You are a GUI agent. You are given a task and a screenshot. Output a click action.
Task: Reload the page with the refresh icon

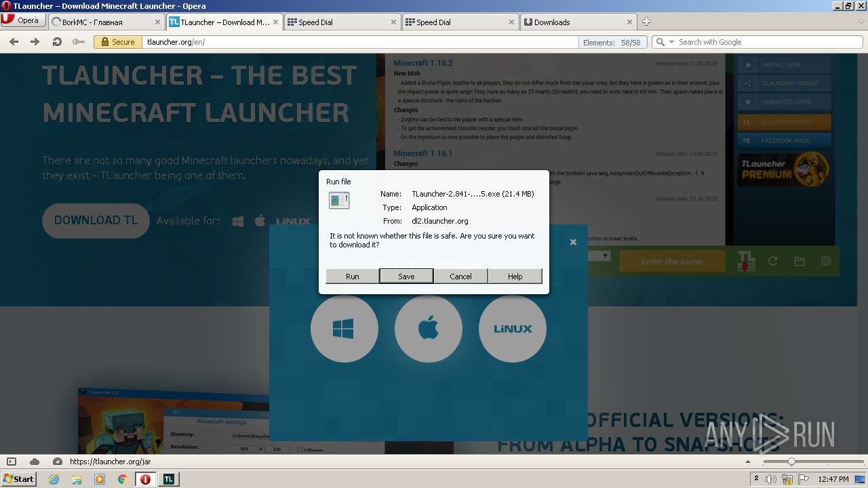(57, 42)
